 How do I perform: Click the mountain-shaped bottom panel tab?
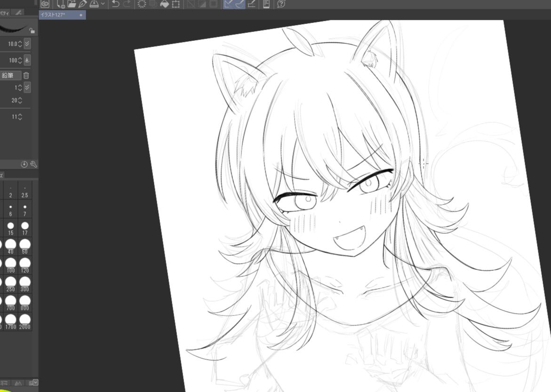(x=18, y=383)
